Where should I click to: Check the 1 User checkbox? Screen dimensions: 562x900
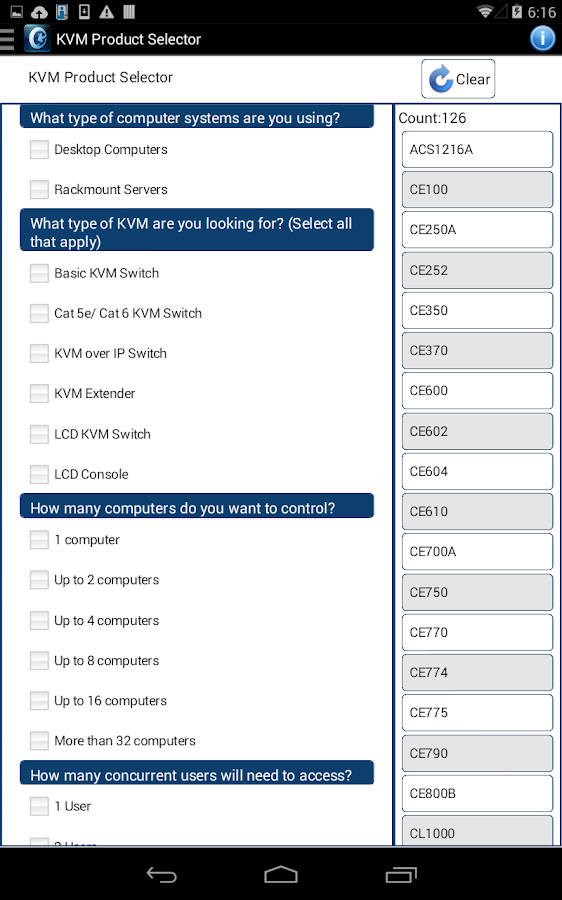click(39, 806)
